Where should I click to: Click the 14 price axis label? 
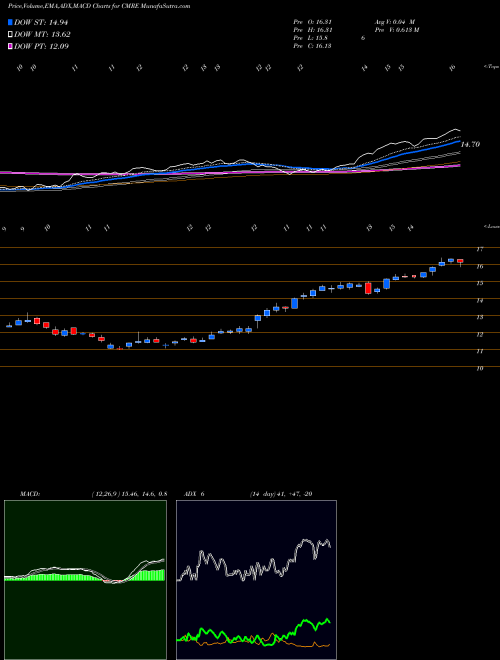479,300
